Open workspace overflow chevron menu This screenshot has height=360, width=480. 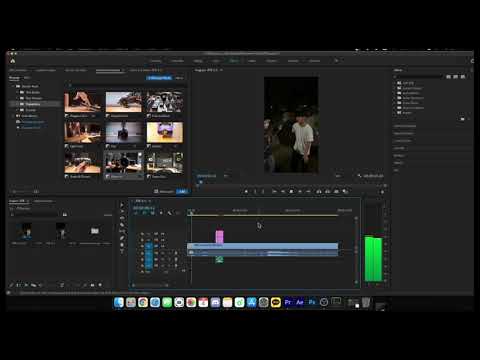(336, 61)
